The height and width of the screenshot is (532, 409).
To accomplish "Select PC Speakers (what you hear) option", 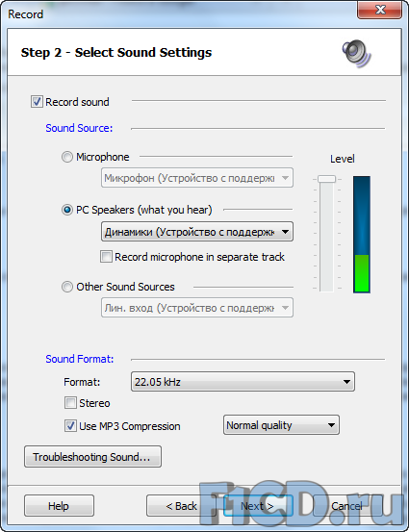I will coord(66,210).
